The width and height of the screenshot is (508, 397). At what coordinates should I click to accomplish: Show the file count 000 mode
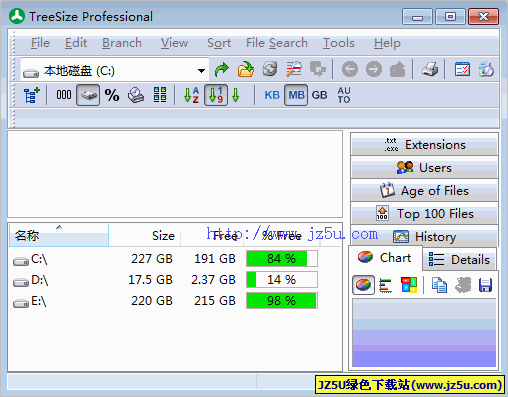pos(64,95)
